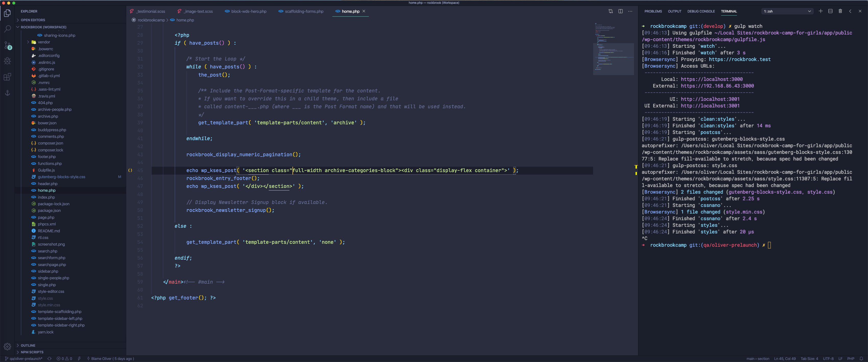Open the Run and Debug view
Viewport: 868px width, 362px height.
point(7,61)
